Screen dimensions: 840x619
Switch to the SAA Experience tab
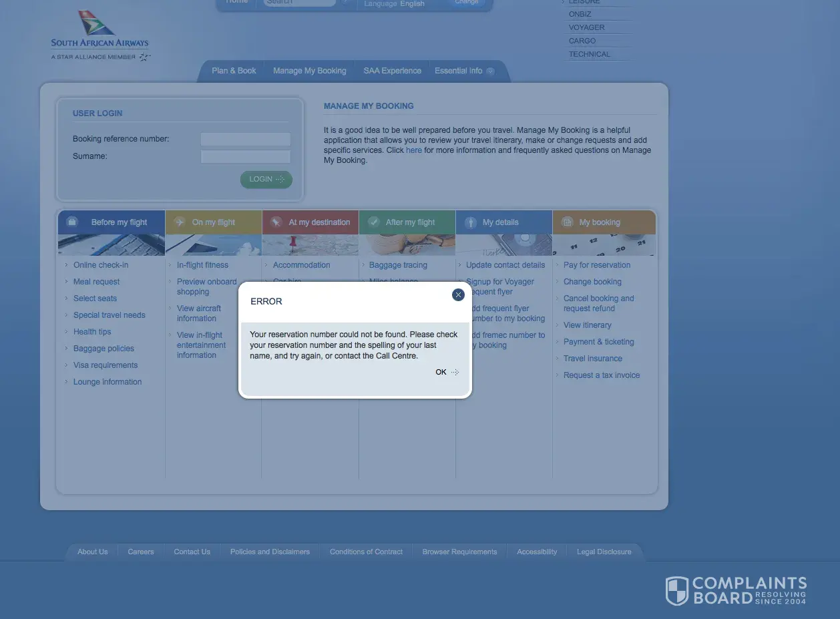392,71
